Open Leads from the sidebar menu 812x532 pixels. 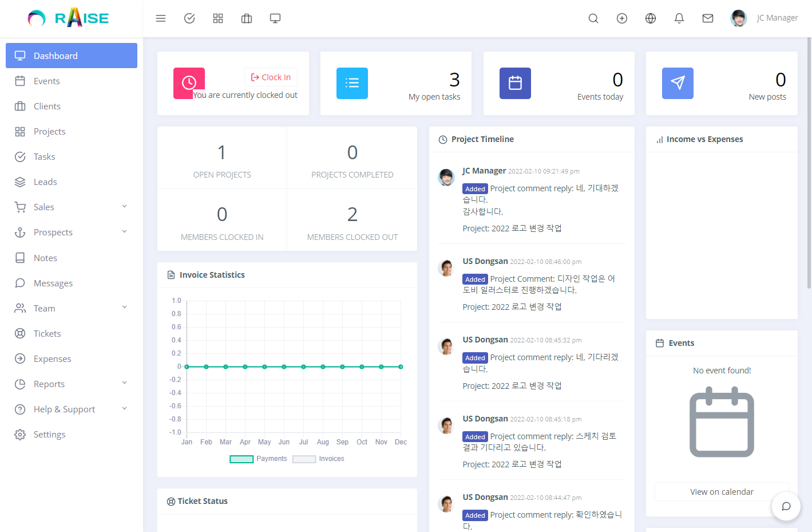pyautogui.click(x=45, y=182)
